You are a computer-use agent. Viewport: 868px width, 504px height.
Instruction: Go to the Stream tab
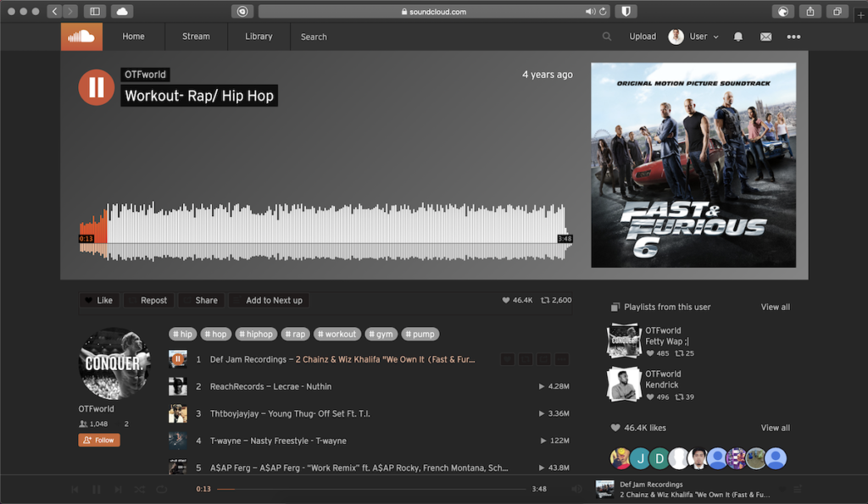(x=196, y=36)
